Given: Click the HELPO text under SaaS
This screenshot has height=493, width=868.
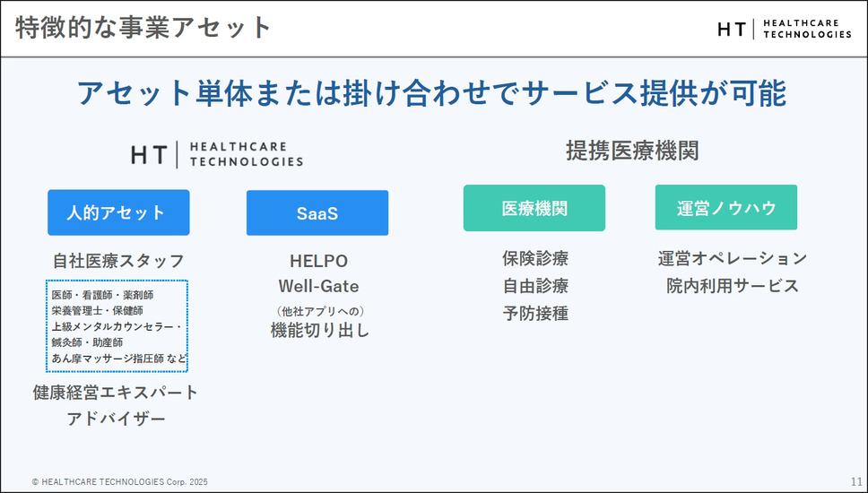Looking at the screenshot, I should 318,261.
